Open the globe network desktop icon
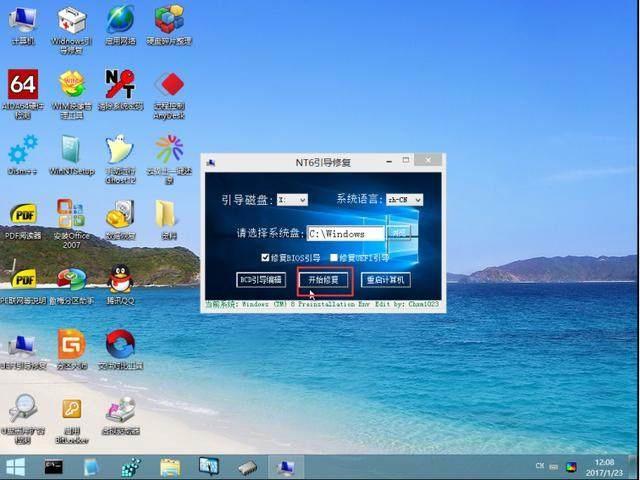The height and width of the screenshot is (480, 640). (120, 25)
